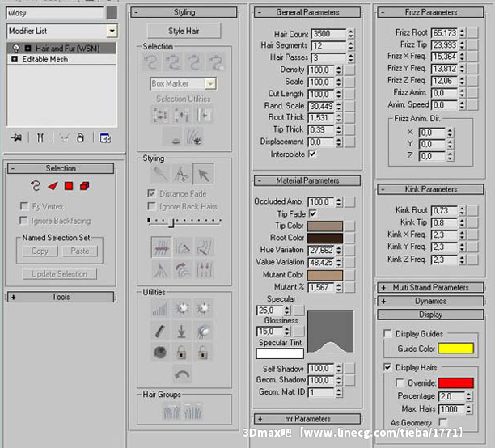Uncheck the Tip Fade checkbox
Image resolution: width=495 pixels, height=448 pixels.
pyautogui.click(x=312, y=213)
